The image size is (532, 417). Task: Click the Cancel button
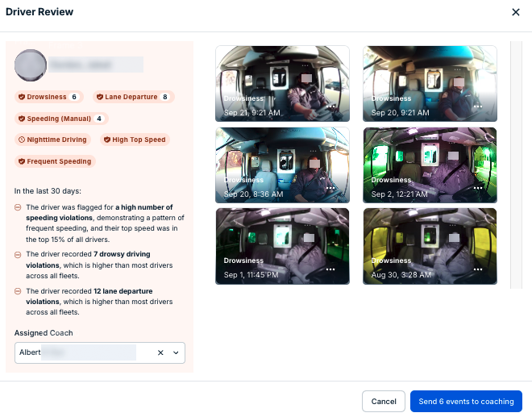[x=383, y=402]
